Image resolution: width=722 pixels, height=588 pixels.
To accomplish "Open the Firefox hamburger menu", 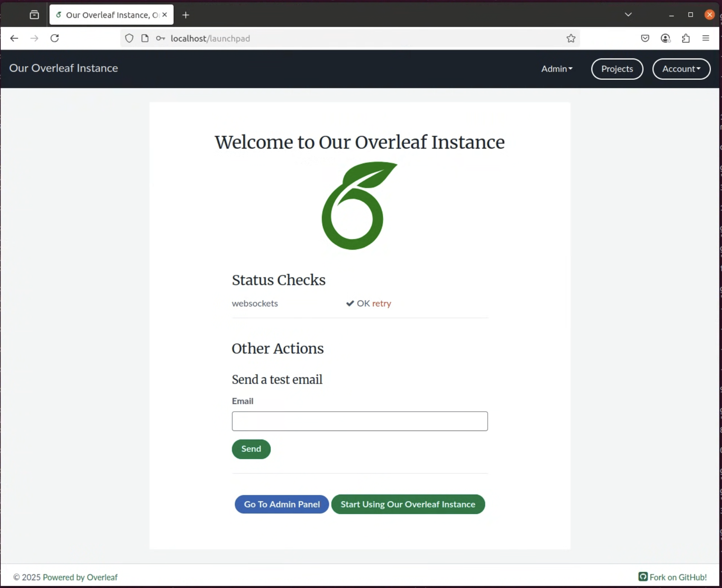I will [706, 38].
